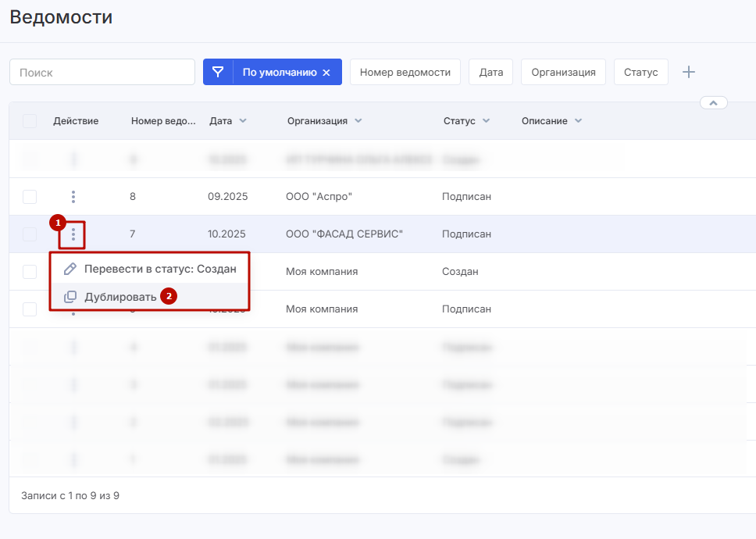756x539 pixels.
Task: Tick checkbox for row number 7
Action: coord(30,234)
